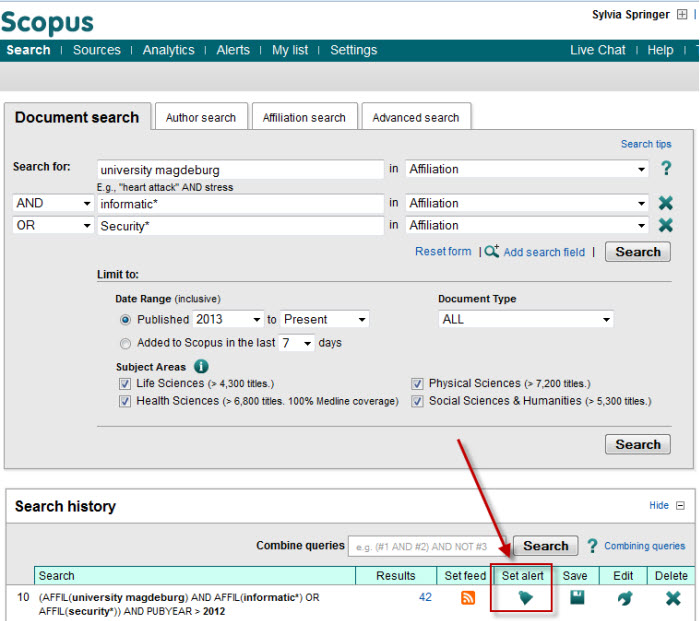The width and height of the screenshot is (700, 621).
Task: Open the Search tips link
Action: tap(646, 144)
